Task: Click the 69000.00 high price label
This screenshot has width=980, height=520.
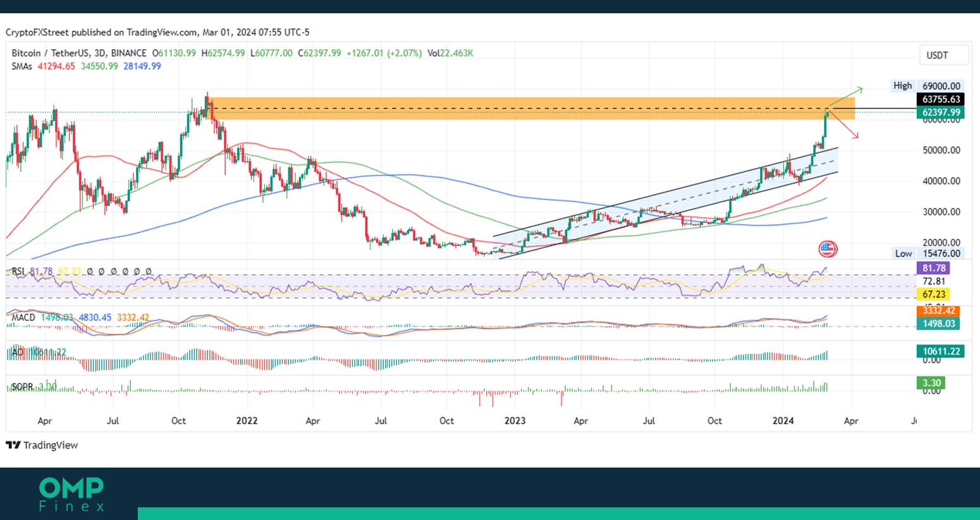Action: click(941, 86)
